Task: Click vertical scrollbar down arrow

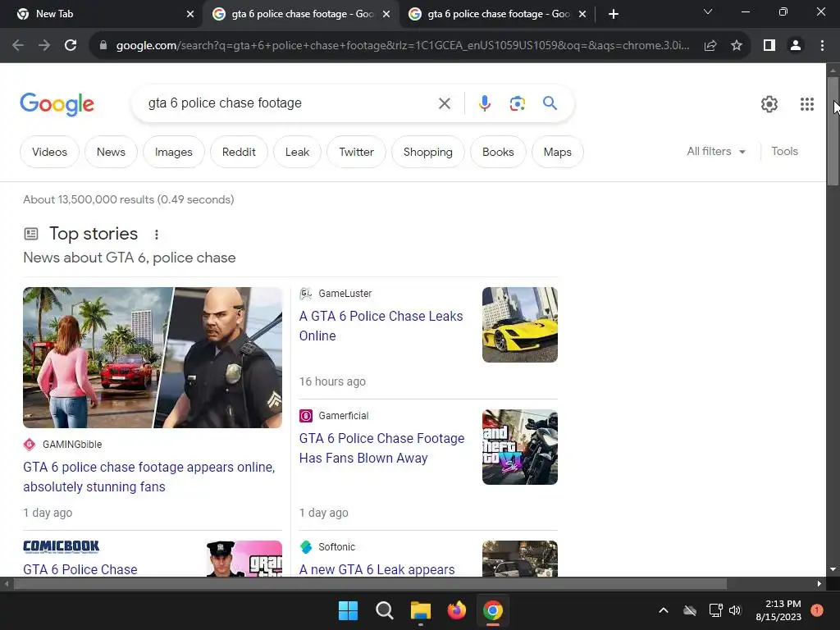Action: tap(833, 569)
